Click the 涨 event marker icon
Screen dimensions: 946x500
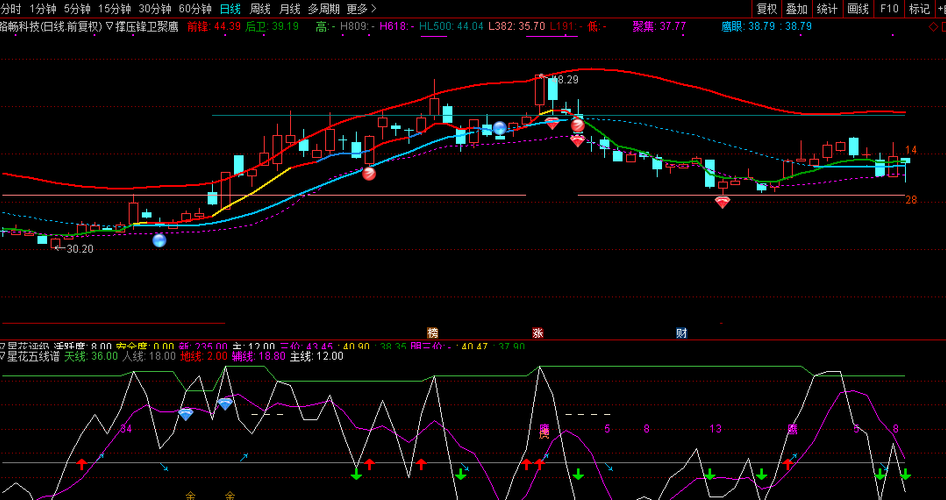point(538,333)
